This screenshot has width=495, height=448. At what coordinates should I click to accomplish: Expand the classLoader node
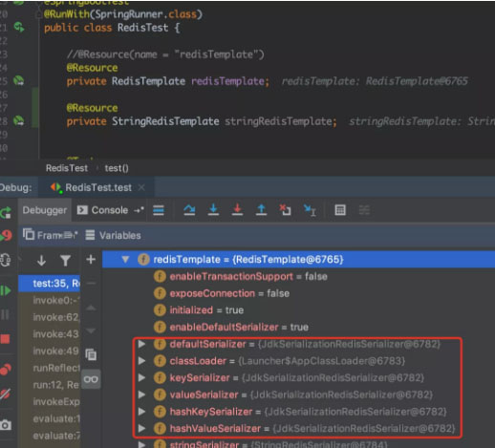(x=141, y=361)
